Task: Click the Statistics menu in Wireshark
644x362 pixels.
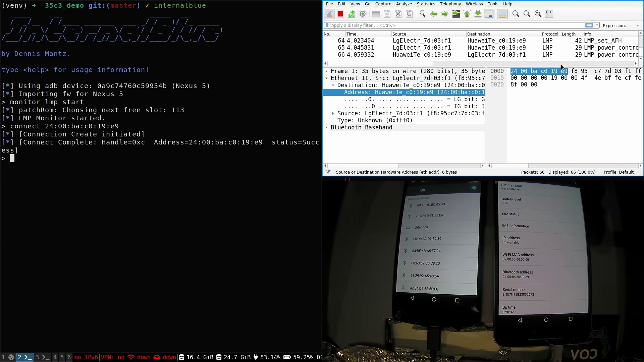Action: coord(426,4)
